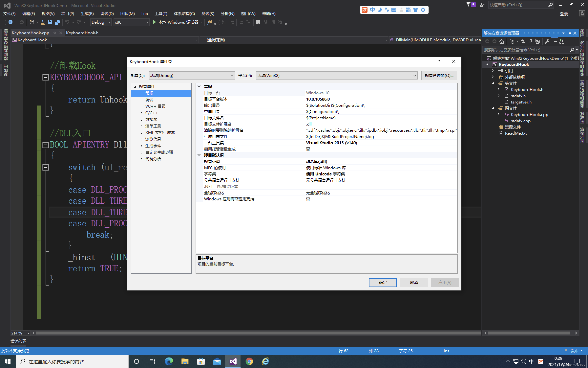Expand the 链接器 tree node
This screenshot has width=588, height=368.
(141, 119)
